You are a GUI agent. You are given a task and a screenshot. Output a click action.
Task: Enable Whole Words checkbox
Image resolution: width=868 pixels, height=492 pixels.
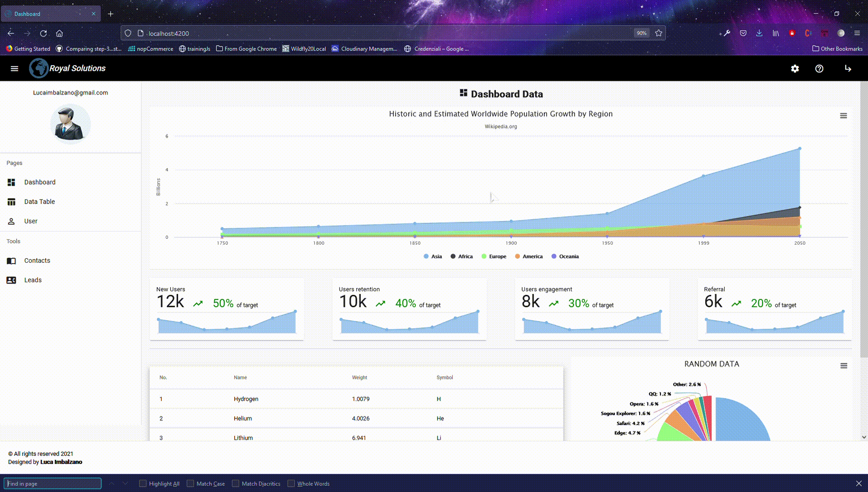291,483
